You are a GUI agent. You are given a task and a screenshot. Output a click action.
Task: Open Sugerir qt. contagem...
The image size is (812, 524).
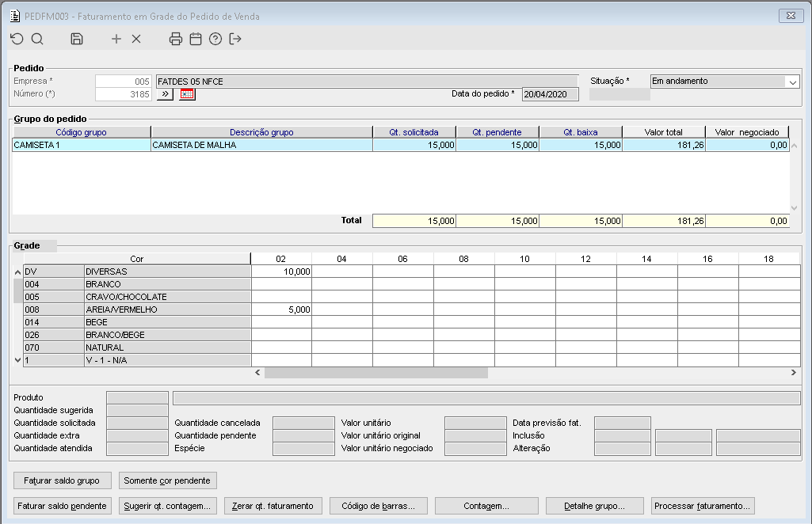tap(167, 506)
